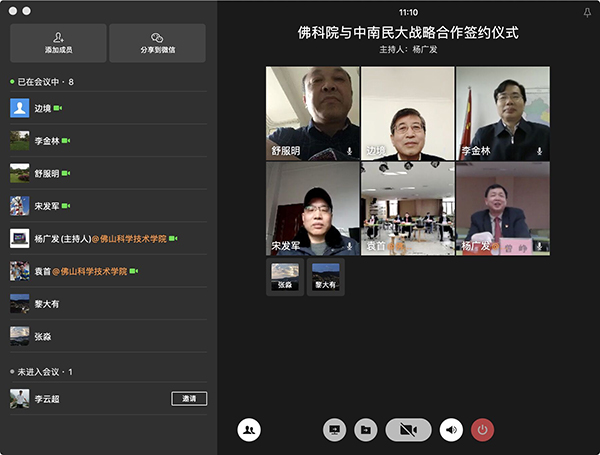600x455 pixels.
Task: Select 张淼's small video thumbnail
Action: pyautogui.click(x=285, y=276)
